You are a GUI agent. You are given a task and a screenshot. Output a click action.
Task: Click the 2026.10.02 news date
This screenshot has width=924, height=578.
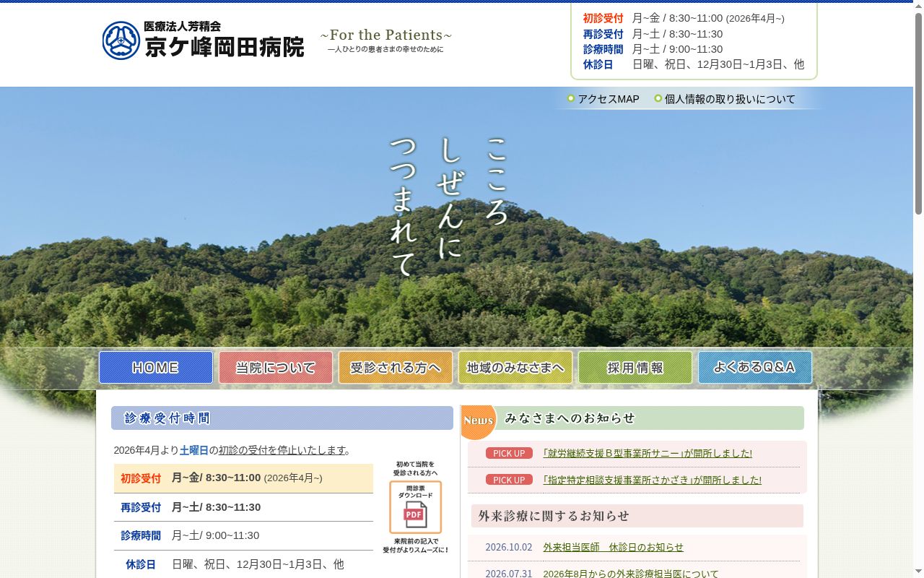(x=509, y=547)
